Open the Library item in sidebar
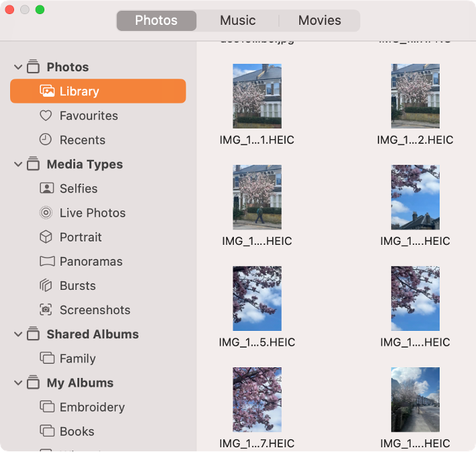Image resolution: width=476 pixels, height=452 pixels. click(98, 91)
